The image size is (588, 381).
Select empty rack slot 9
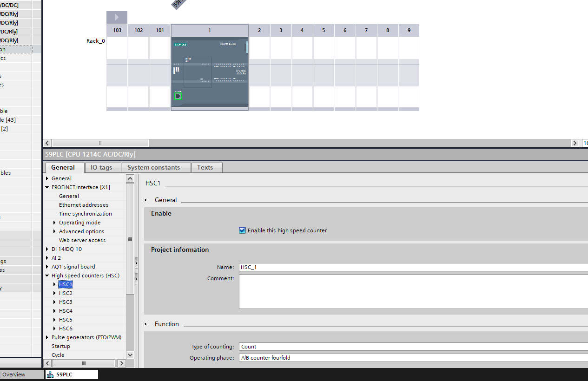coord(409,67)
